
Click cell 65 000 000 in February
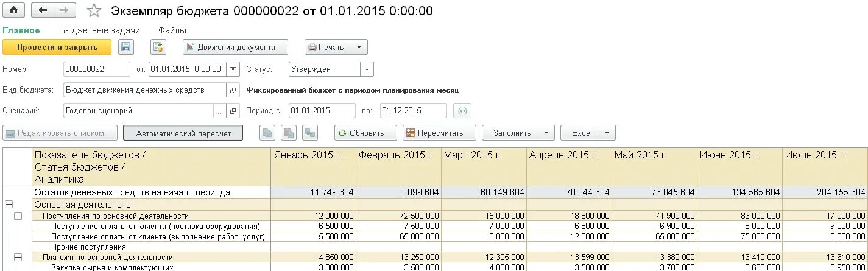pyautogui.click(x=398, y=236)
